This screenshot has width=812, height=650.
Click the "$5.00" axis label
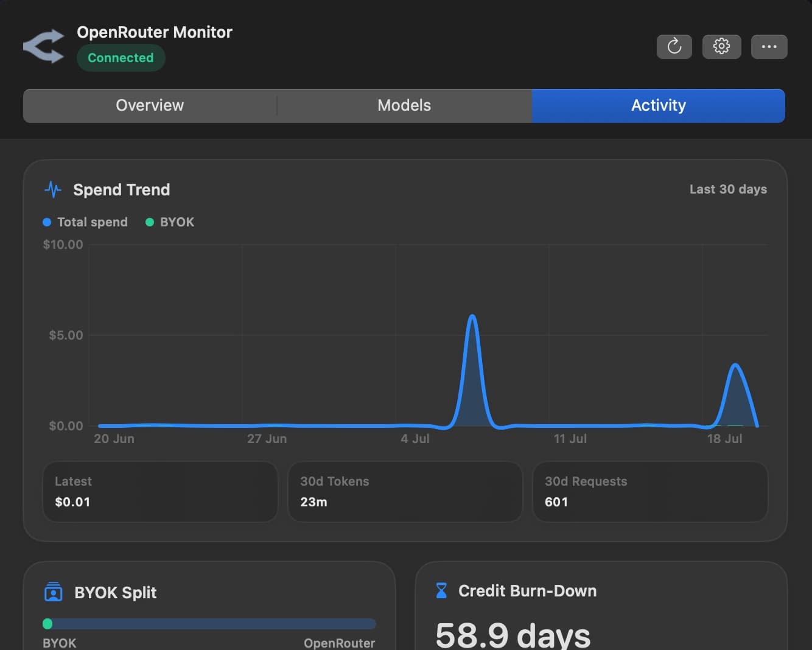click(66, 335)
